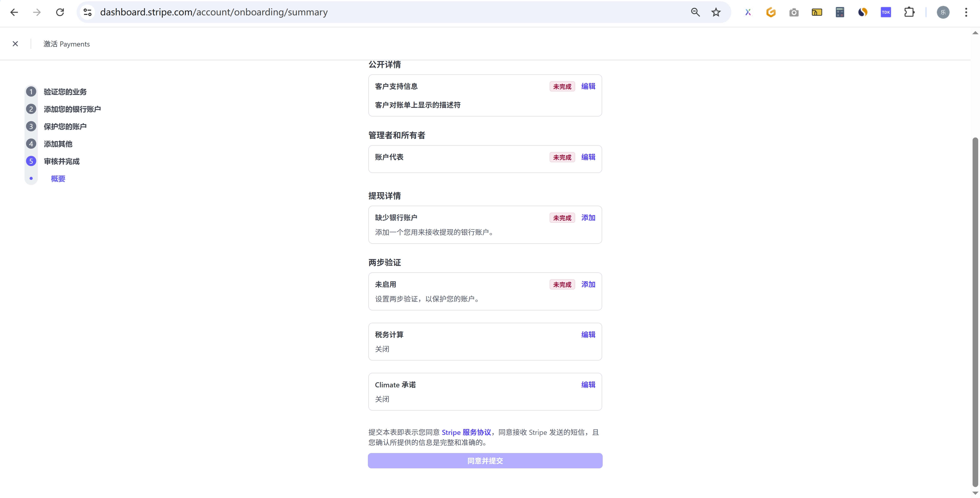This screenshot has width=980, height=498.
Task: Edit 税务计算 settings
Action: [588, 335]
